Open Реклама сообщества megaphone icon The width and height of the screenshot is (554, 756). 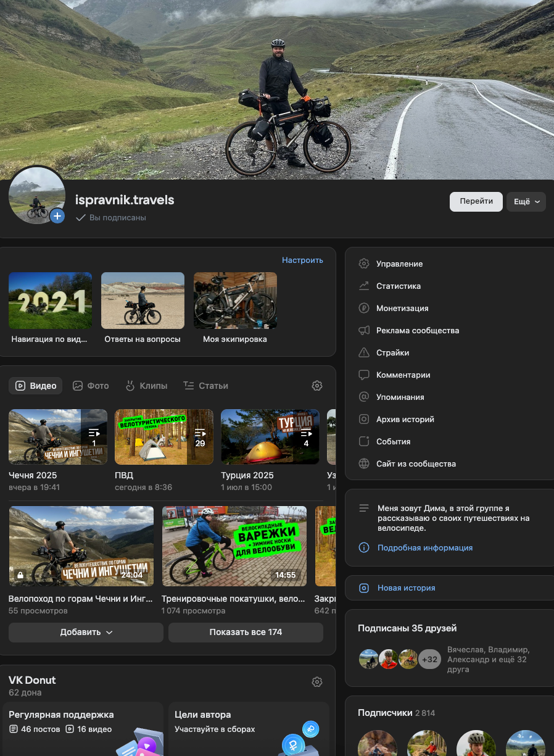click(x=364, y=330)
